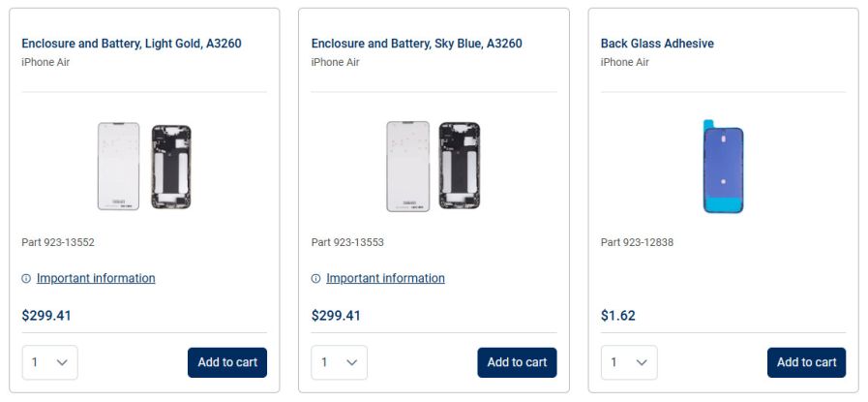Image resolution: width=868 pixels, height=402 pixels.
Task: Click the $299.41 Sky Blue enclosure price
Action: click(336, 316)
